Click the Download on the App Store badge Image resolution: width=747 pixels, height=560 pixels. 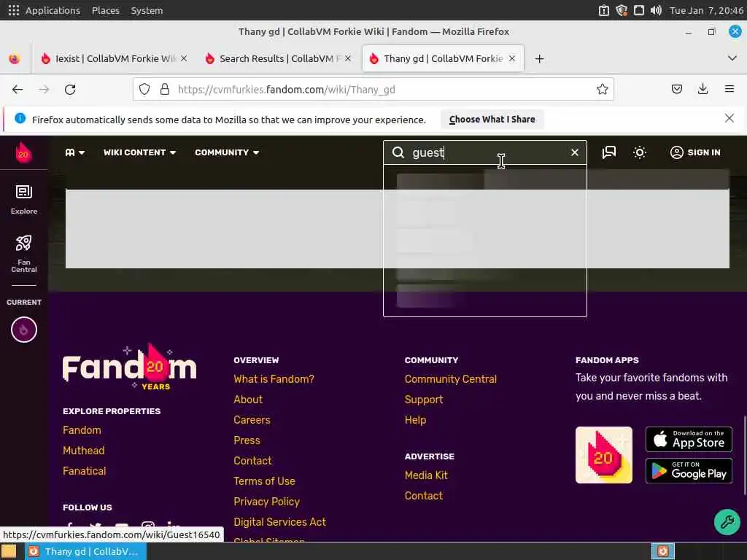click(689, 439)
